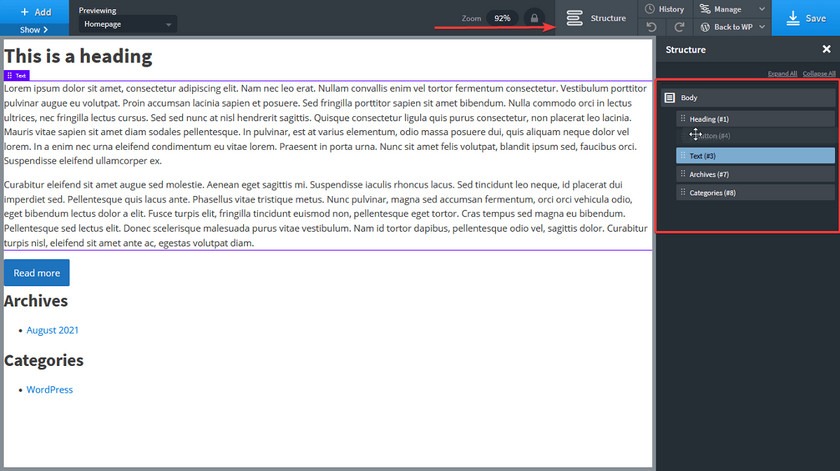Expand the Back to WP dropdown

pyautogui.click(x=762, y=27)
